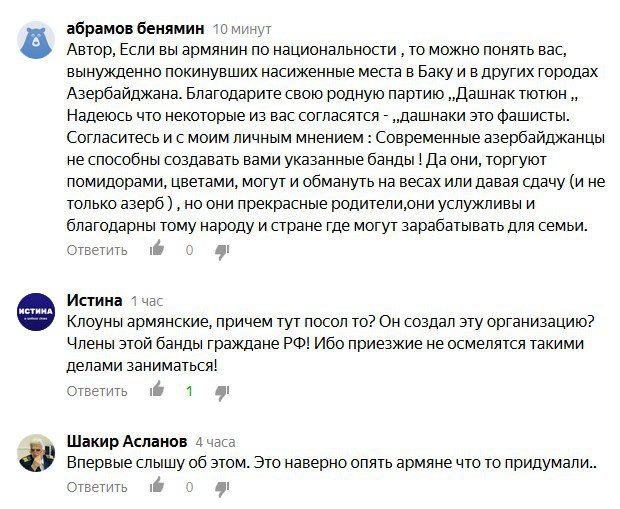Open the абрамов бенямин username link
The image size is (620, 509).
point(136,27)
